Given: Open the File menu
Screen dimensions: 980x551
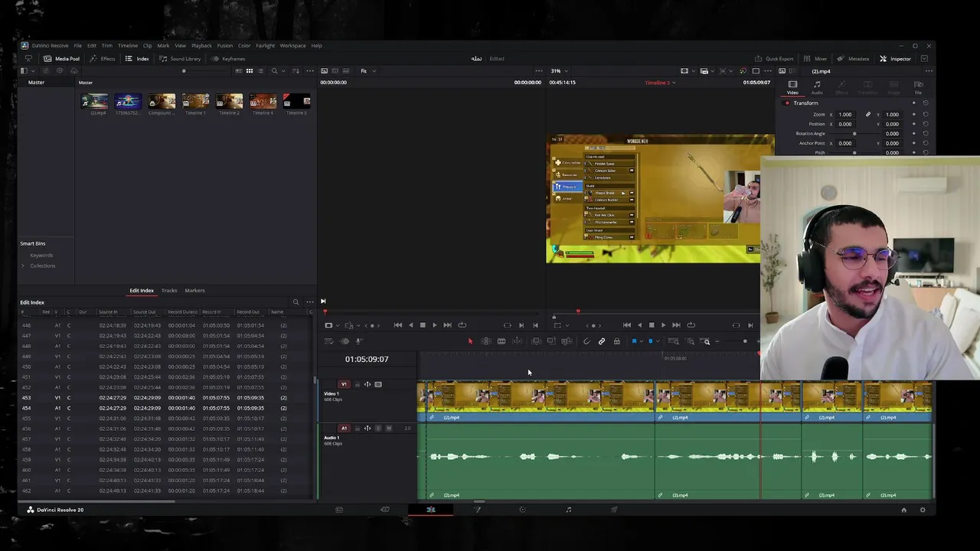Looking at the screenshot, I should (77, 45).
